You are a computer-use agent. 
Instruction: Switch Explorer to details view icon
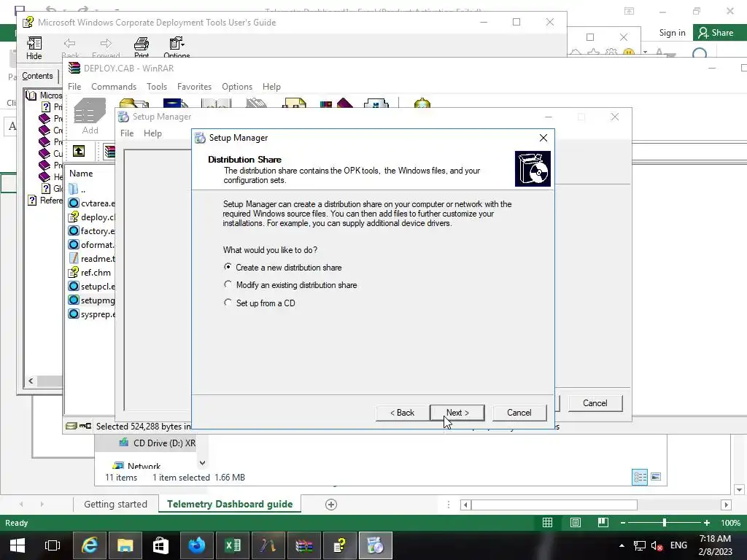[x=640, y=477]
